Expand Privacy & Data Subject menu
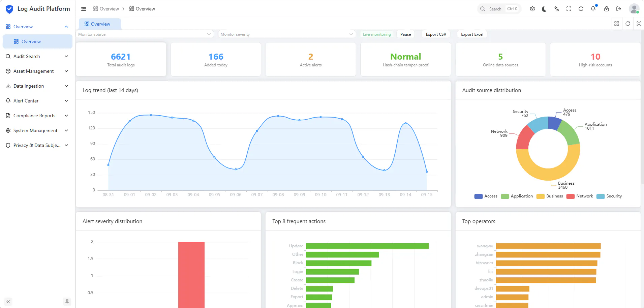 [x=37, y=145]
